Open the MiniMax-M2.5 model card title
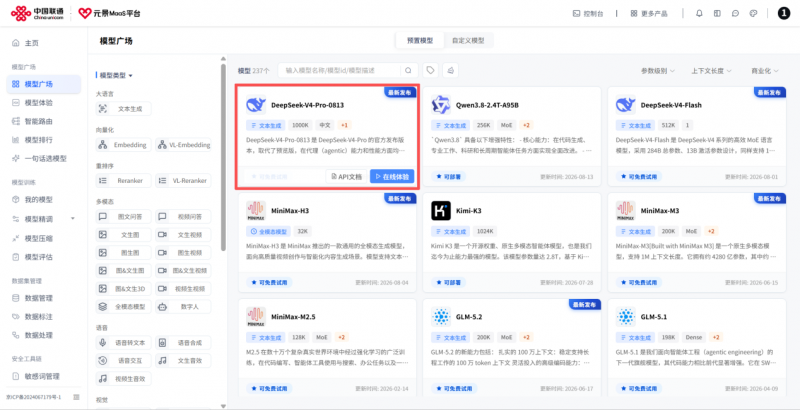 coord(293,317)
